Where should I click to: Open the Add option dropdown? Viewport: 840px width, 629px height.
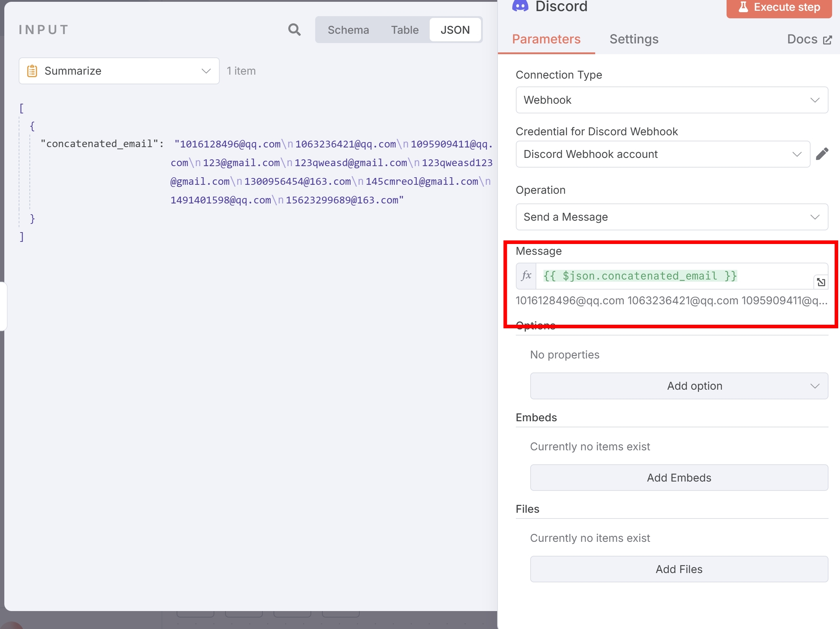click(678, 386)
